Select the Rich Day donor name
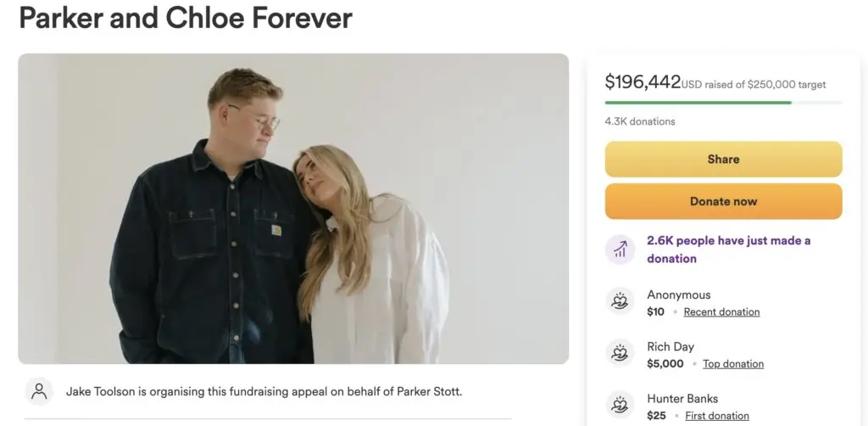 pyautogui.click(x=670, y=347)
